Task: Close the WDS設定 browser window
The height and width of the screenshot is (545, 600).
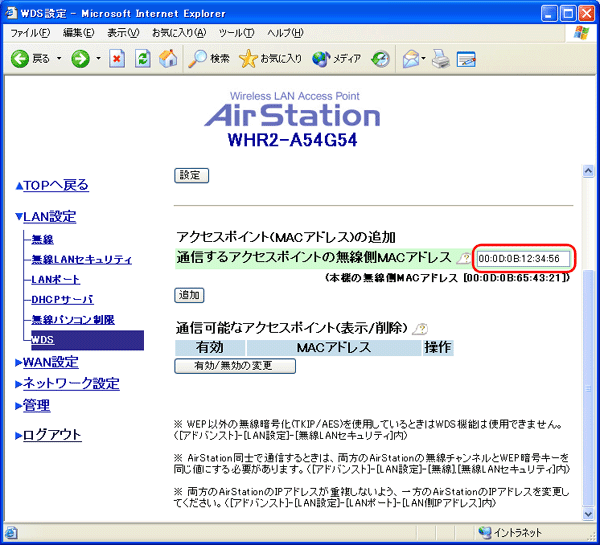Action: coord(587,13)
